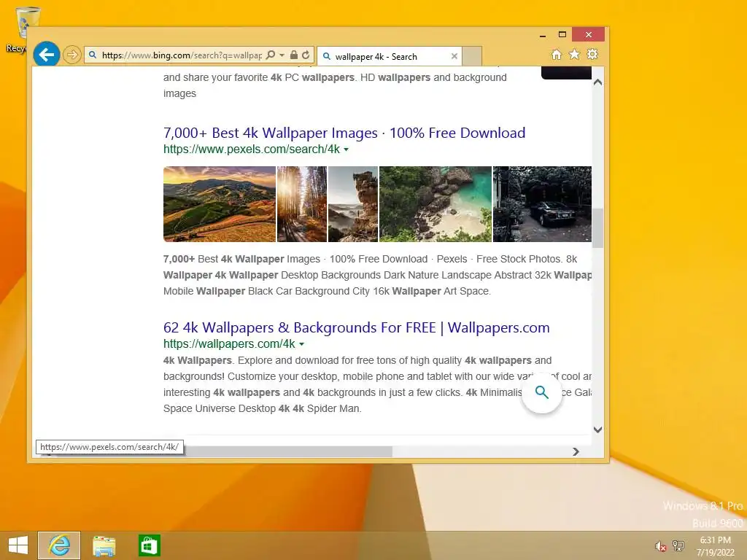Open a new blank tab

click(472, 56)
